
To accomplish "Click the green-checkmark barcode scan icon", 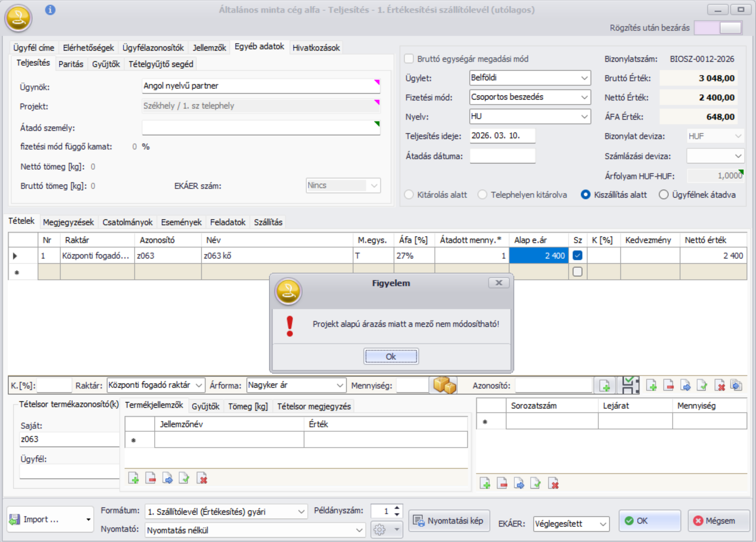I will (x=630, y=385).
